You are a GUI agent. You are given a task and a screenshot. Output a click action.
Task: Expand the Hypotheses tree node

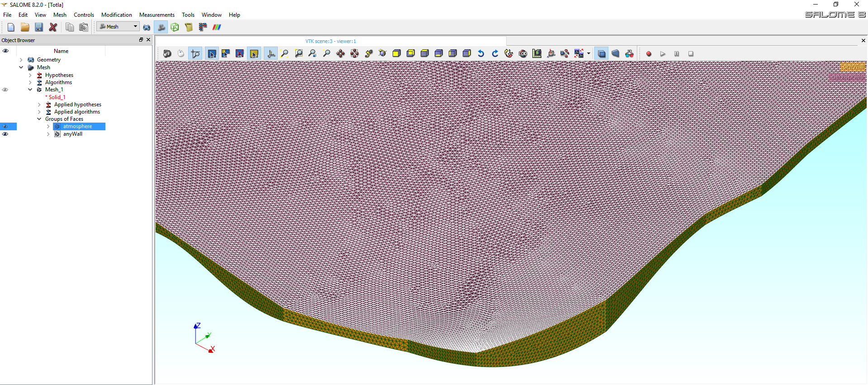pos(30,75)
